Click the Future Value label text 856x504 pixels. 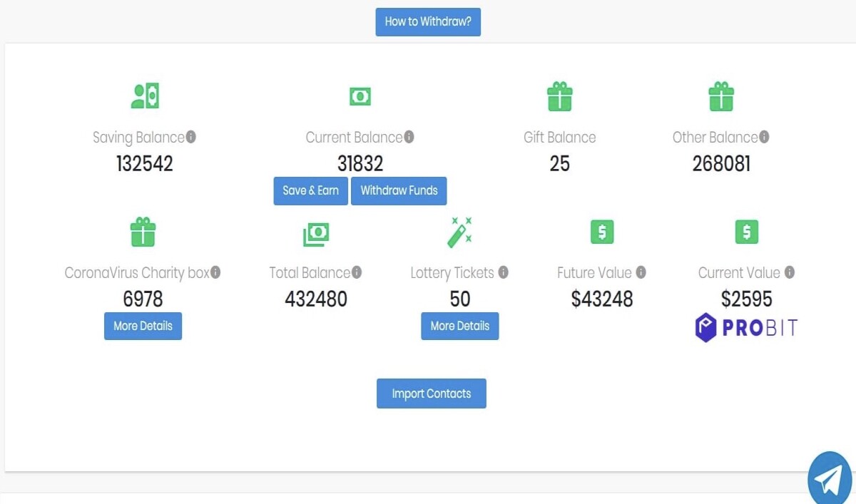pos(594,273)
